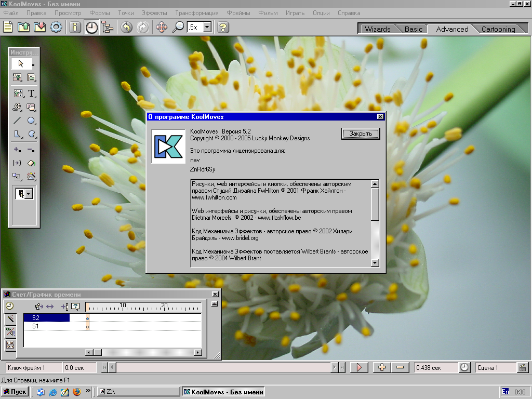The height and width of the screenshot is (399, 532).
Task: Toggle the info "i" button in toolbar
Action: click(x=75, y=28)
